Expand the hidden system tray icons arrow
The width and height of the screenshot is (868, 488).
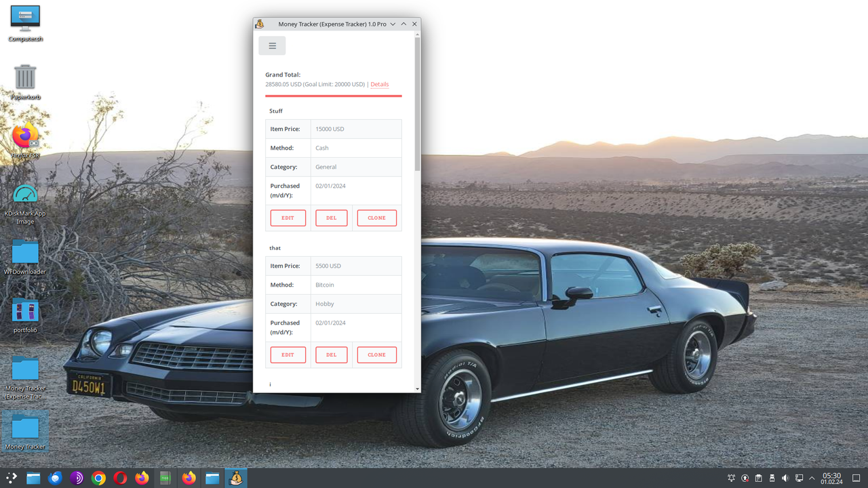point(812,478)
